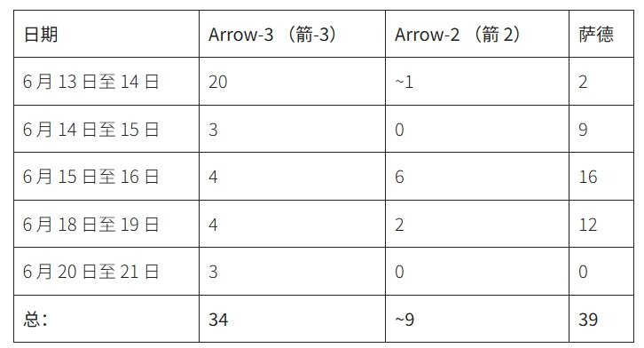The height and width of the screenshot is (348, 644).
Task: Click the 萨德 cell showing 12
Action: click(601, 224)
